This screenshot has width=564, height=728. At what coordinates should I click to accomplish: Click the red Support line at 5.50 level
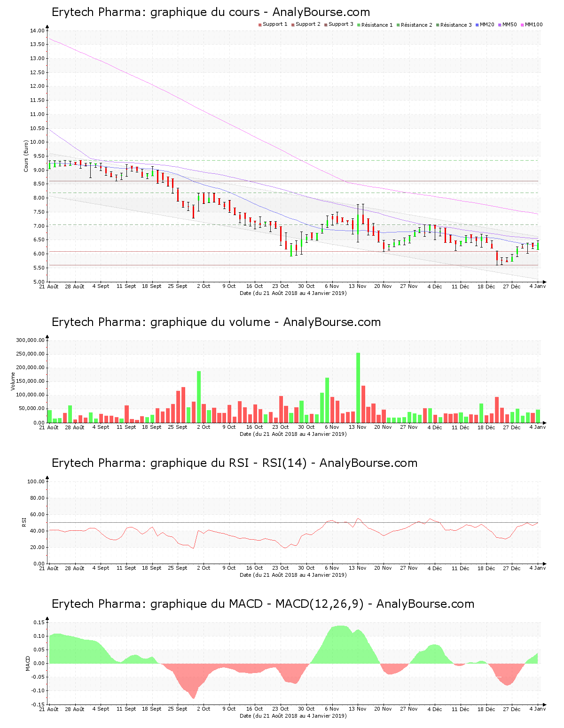click(x=294, y=265)
